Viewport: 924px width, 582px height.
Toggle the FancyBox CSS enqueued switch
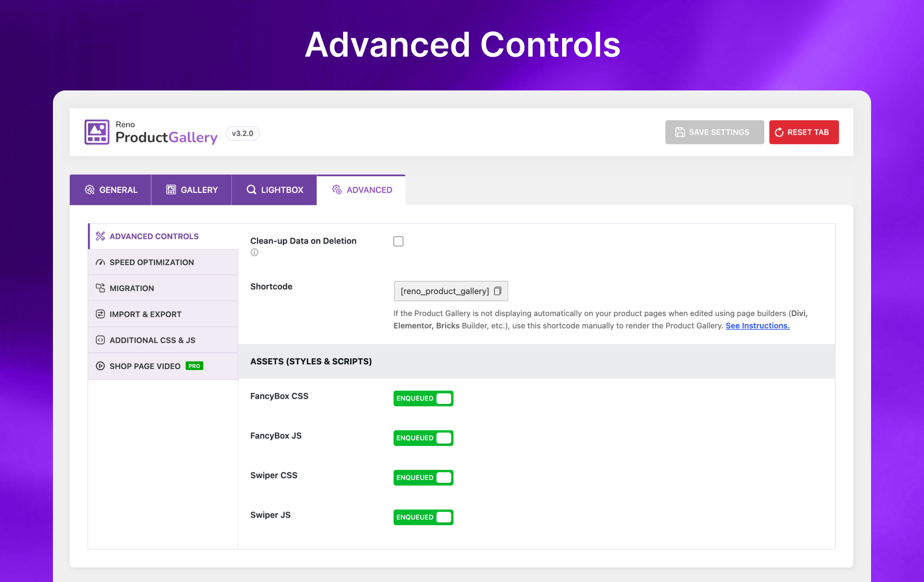tap(423, 398)
